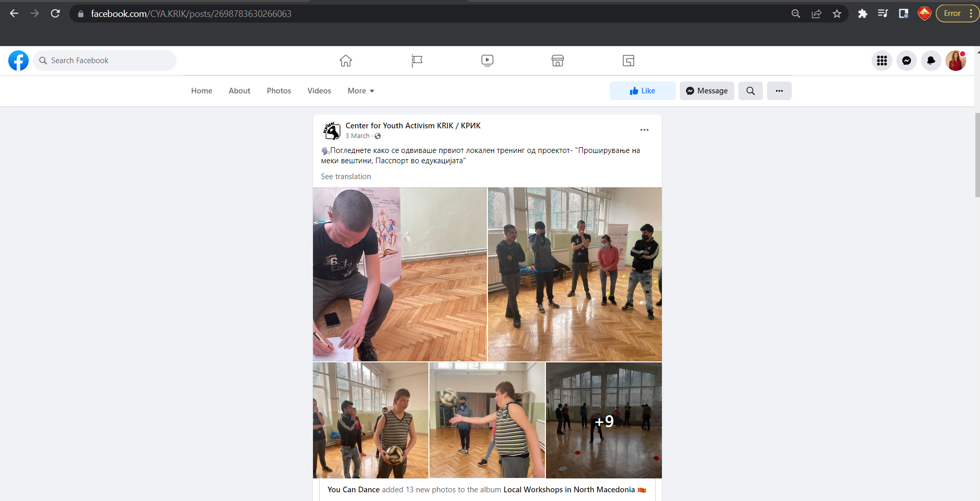Click the padlock site info icon
This screenshot has height=501, width=980.
click(x=81, y=14)
